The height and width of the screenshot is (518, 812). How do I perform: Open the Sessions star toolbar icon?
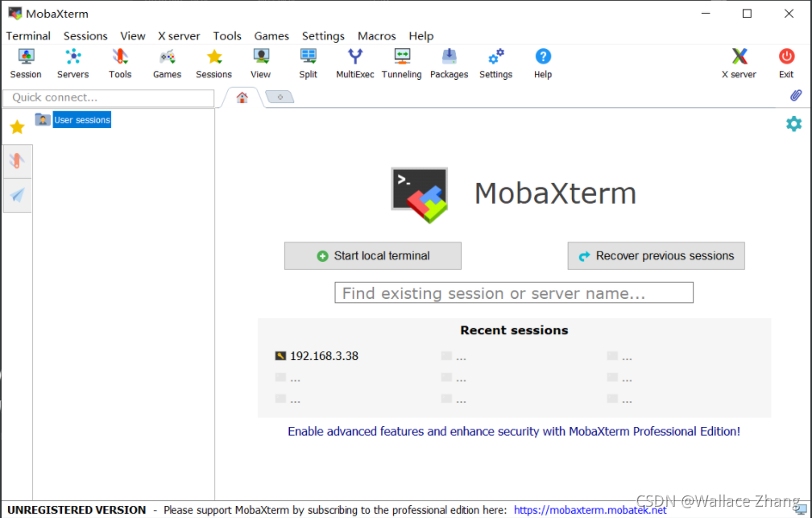point(214,56)
